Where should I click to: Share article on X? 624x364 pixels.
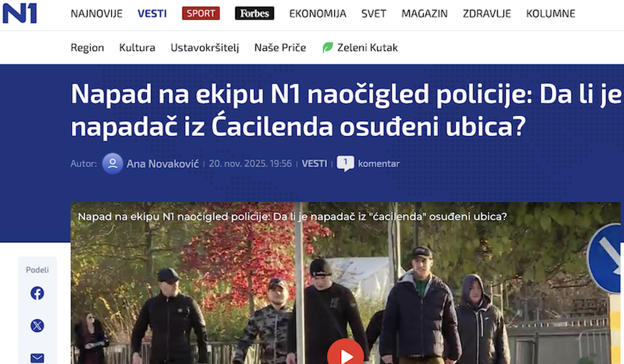pos(37,326)
